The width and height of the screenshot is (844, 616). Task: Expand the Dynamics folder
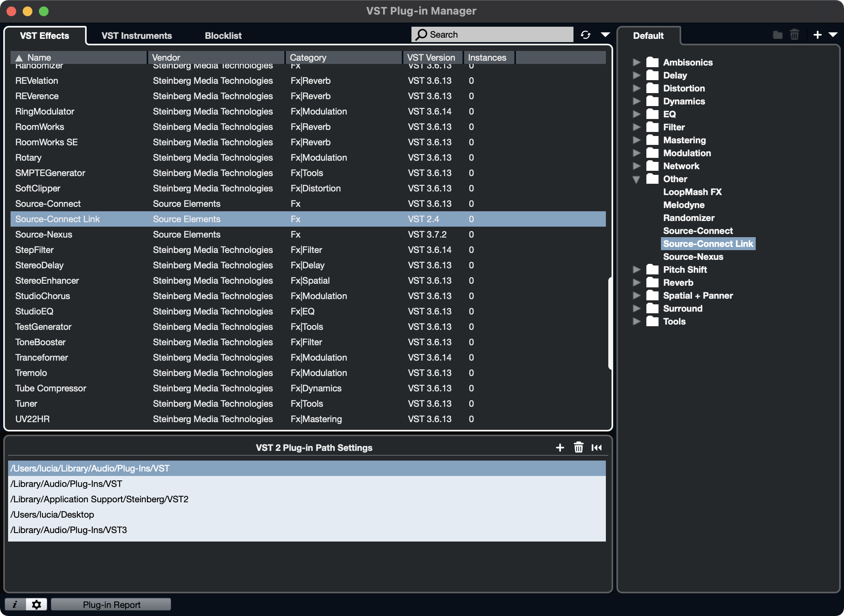point(636,101)
